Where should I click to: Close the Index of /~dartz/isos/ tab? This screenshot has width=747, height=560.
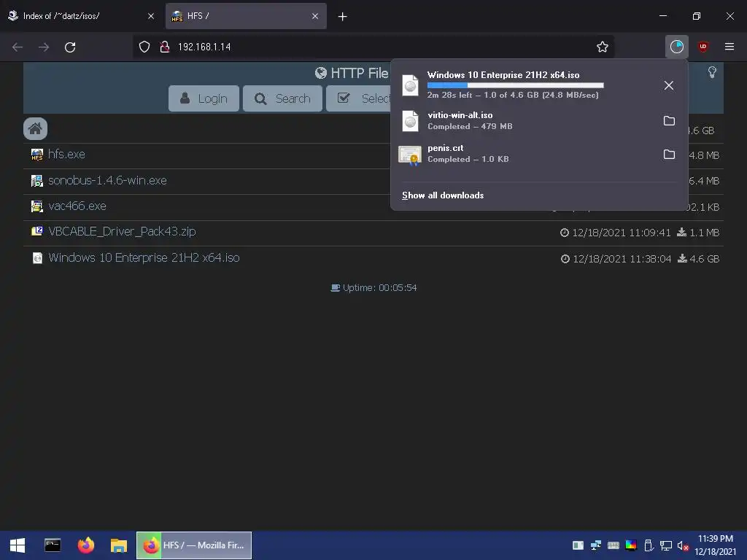click(151, 16)
